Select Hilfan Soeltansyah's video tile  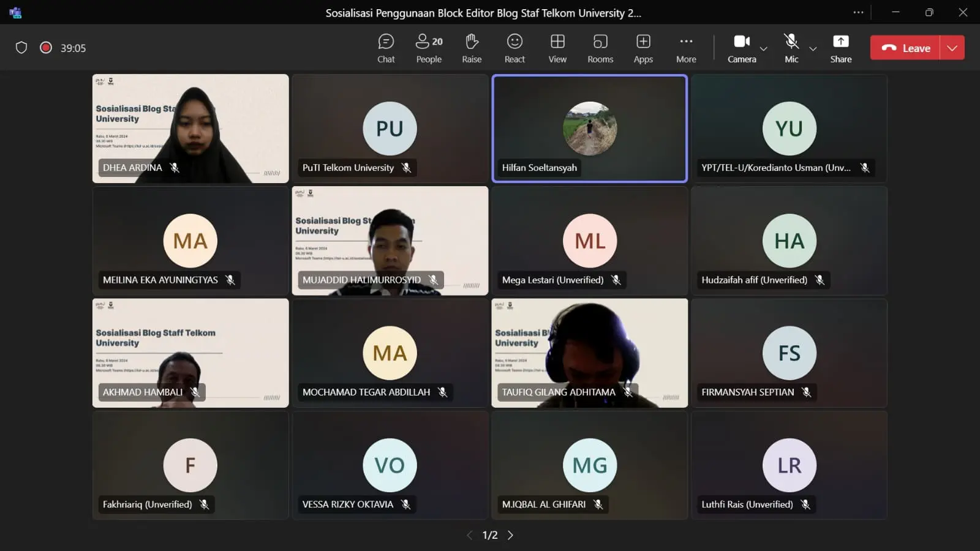point(589,129)
